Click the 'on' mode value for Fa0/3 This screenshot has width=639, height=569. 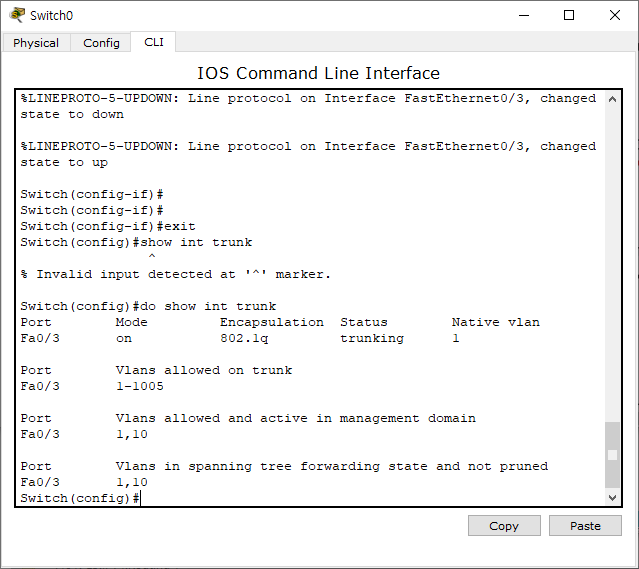(x=124, y=338)
